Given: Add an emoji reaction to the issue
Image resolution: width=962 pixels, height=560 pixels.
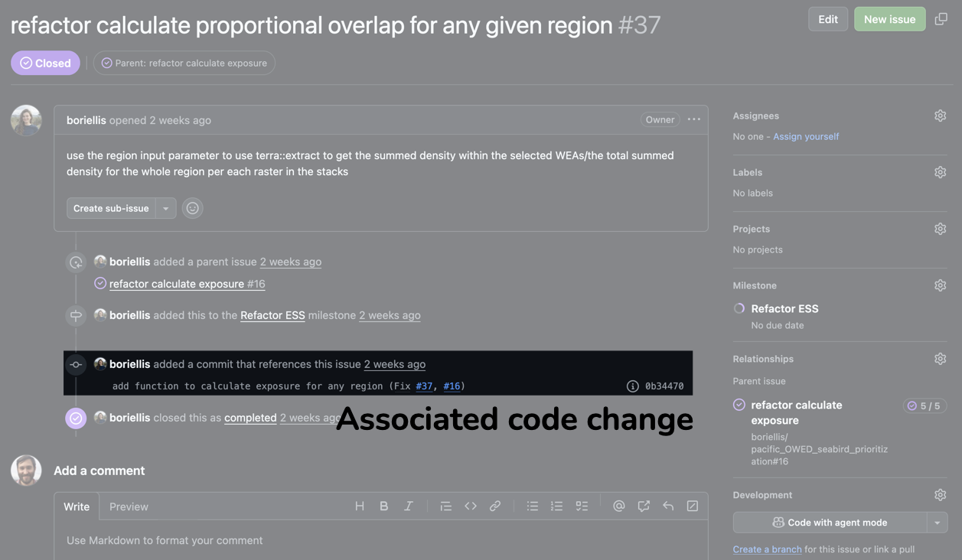Looking at the screenshot, I should (x=193, y=208).
